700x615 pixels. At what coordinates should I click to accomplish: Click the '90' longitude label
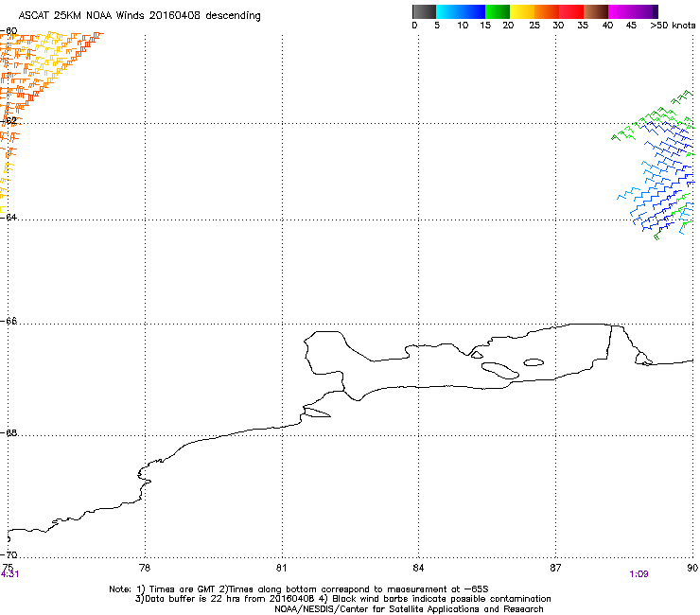coord(692,568)
